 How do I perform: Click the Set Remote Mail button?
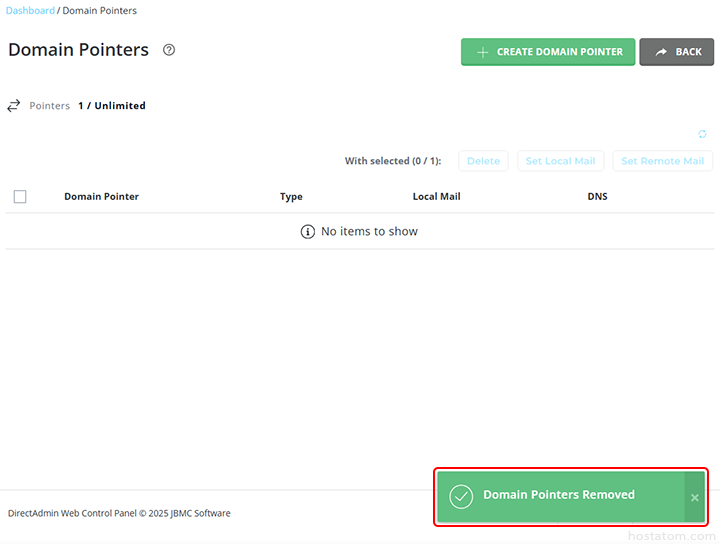pos(663,161)
